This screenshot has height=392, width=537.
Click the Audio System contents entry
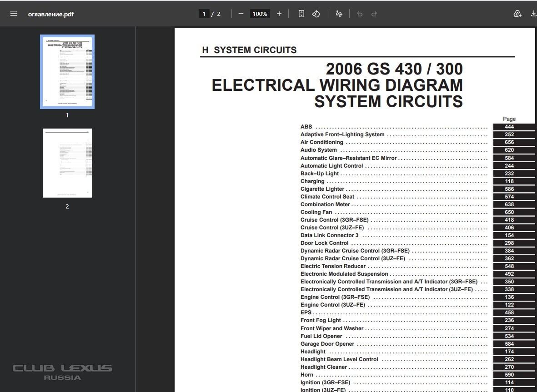pos(319,150)
